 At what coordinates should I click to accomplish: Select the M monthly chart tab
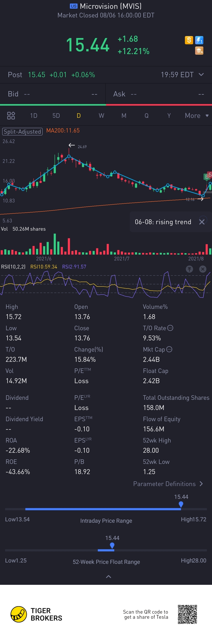pos(124,115)
